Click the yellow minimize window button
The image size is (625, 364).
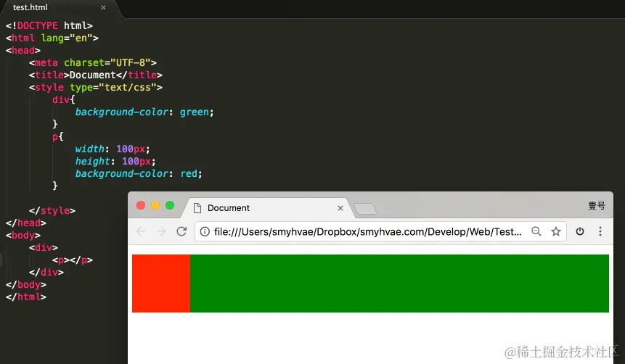pyautogui.click(x=155, y=205)
